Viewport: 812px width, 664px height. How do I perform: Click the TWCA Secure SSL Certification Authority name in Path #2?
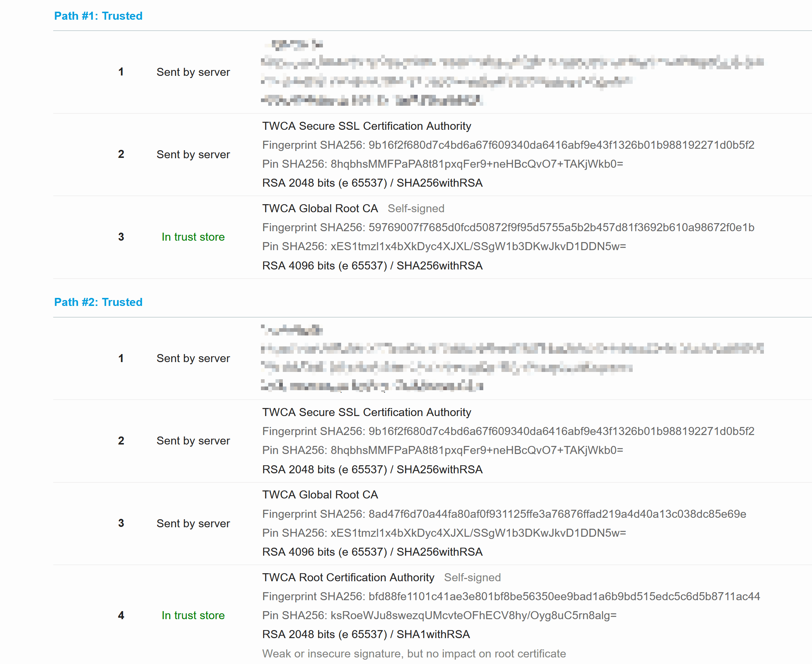coord(366,412)
